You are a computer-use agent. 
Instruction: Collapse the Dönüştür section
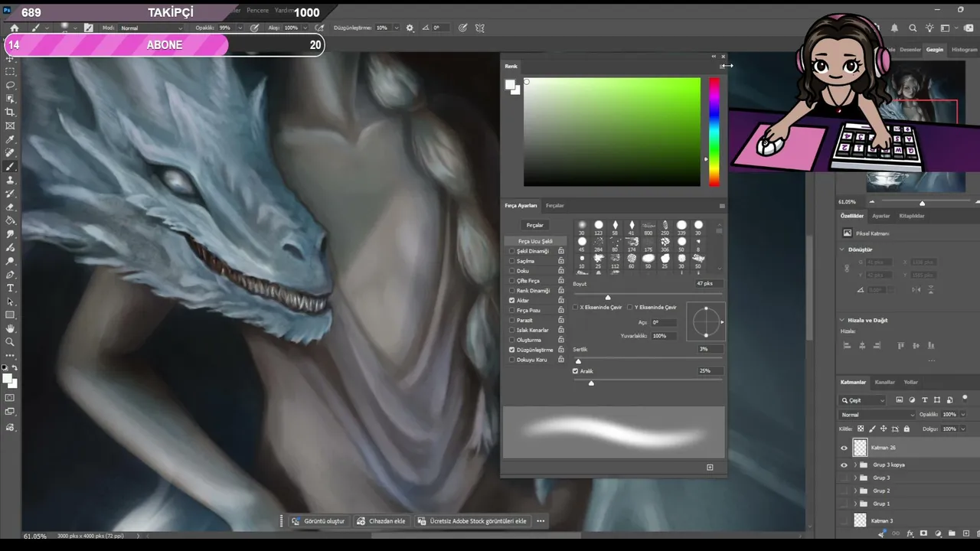tap(842, 249)
